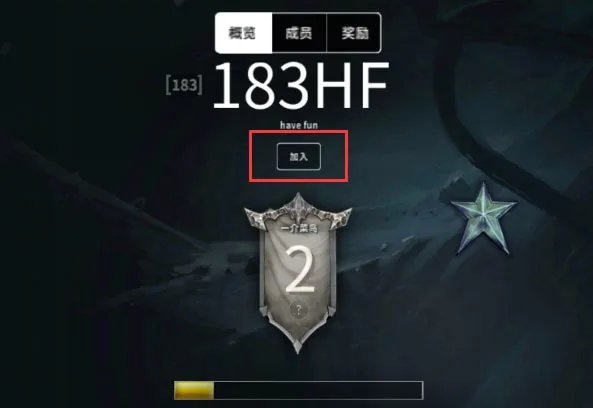
Task: Click the gold filled part of progress bar
Action: pos(194,390)
